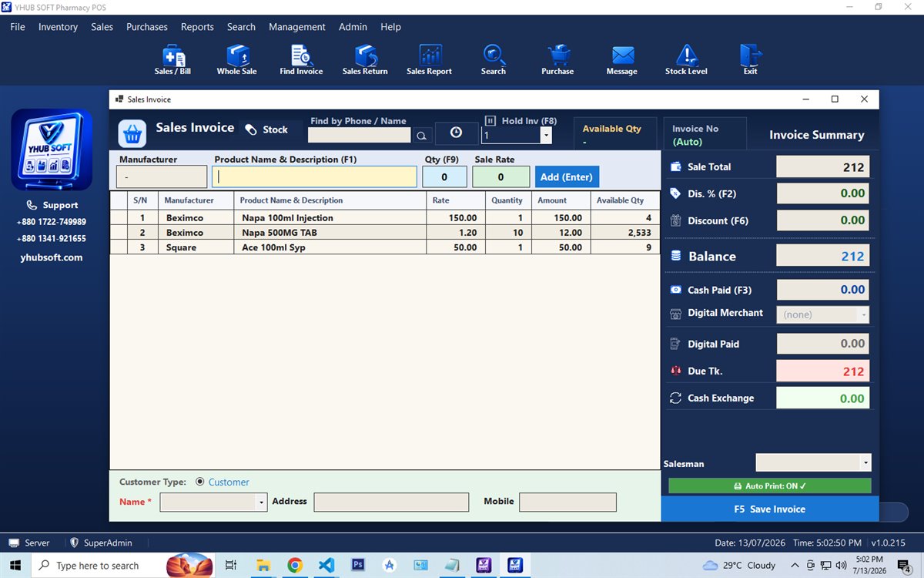
Task: Click the Stock button
Action: tap(266, 129)
